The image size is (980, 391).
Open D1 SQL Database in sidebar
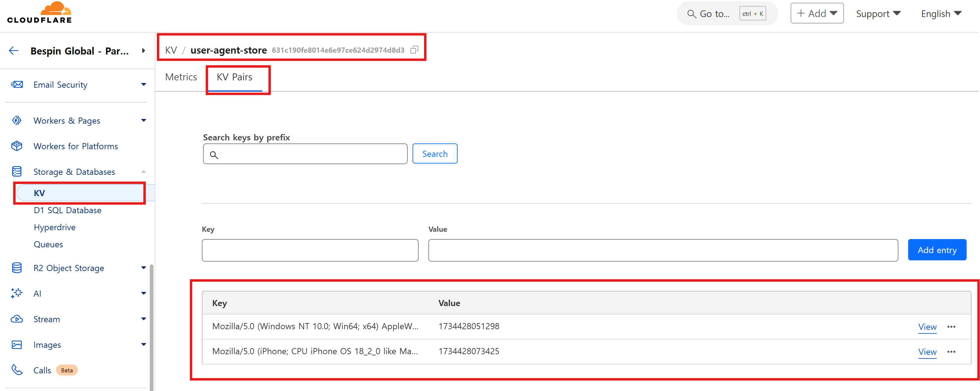pos(67,210)
